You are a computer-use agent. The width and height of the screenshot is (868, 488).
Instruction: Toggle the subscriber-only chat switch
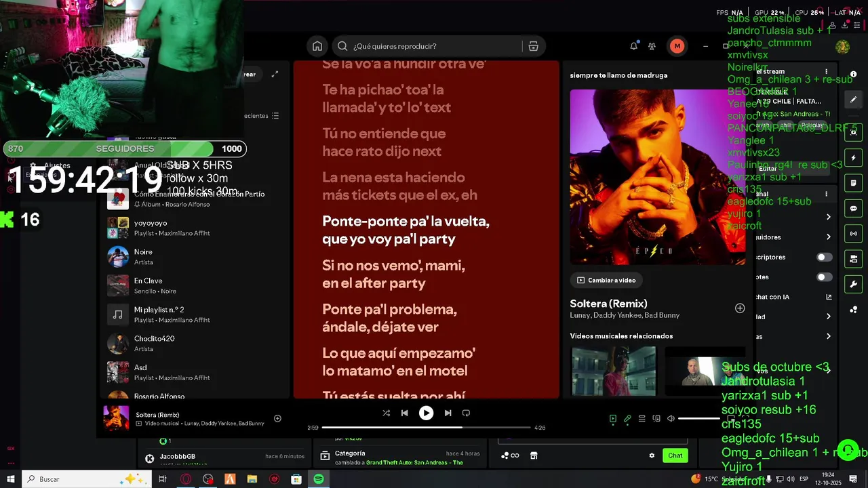click(x=825, y=257)
